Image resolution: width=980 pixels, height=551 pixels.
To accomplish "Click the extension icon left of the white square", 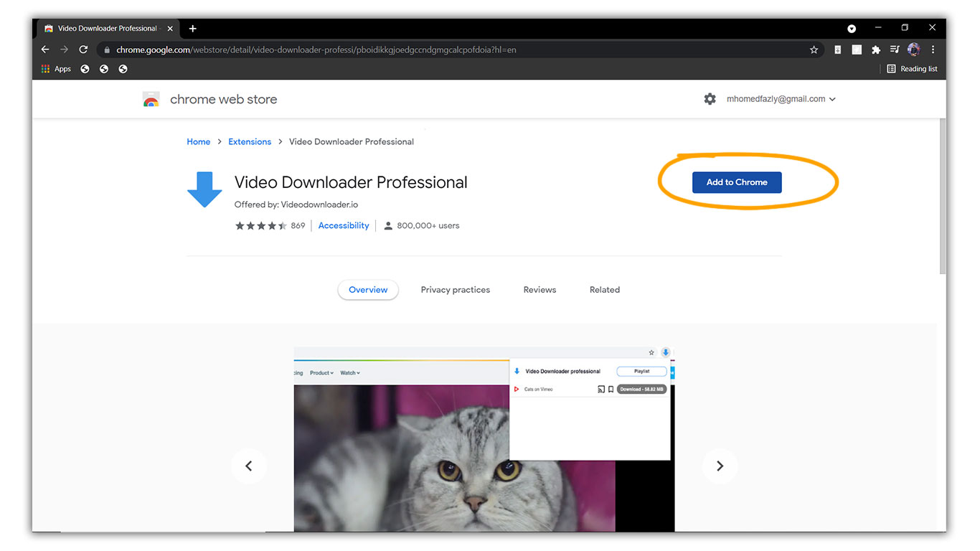I will [837, 50].
